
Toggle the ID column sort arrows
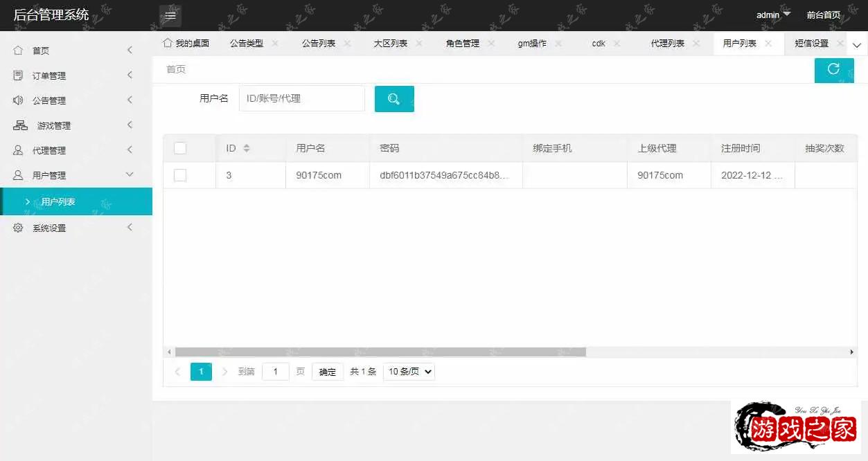pyautogui.click(x=247, y=147)
